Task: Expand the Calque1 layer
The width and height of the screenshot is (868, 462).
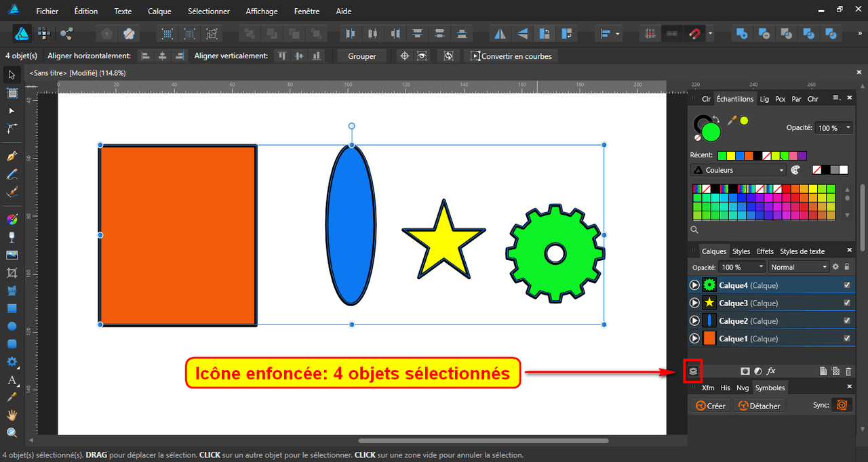Action: 694,338
